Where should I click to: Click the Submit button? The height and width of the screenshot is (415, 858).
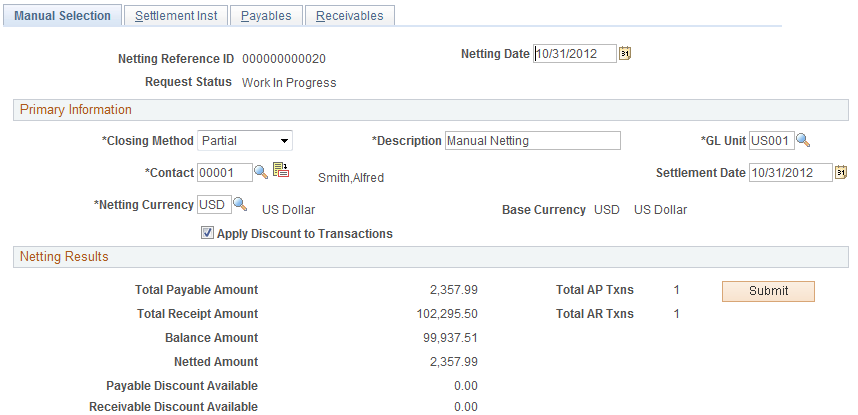click(768, 291)
